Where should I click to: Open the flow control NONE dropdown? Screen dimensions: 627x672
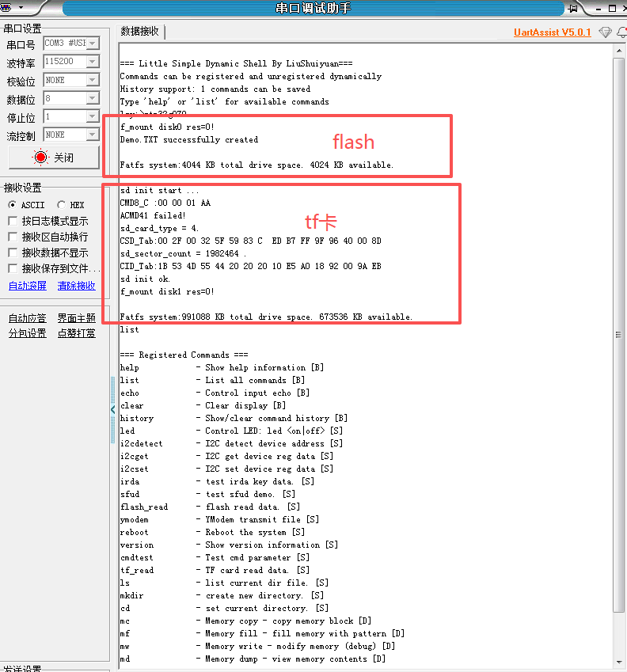(x=93, y=135)
